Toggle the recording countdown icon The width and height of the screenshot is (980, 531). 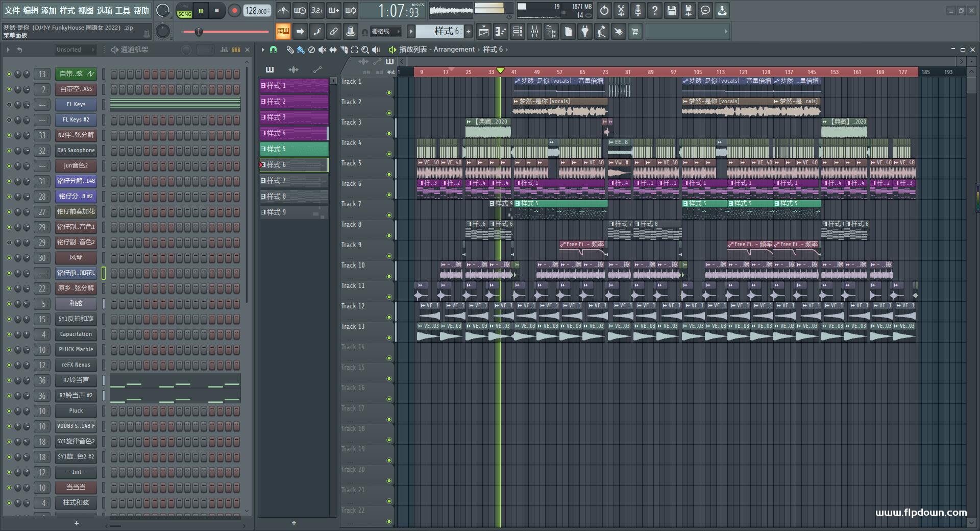point(317,10)
